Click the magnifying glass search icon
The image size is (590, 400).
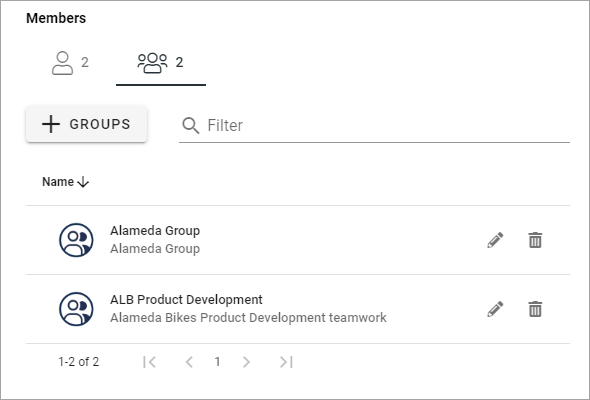tap(190, 125)
